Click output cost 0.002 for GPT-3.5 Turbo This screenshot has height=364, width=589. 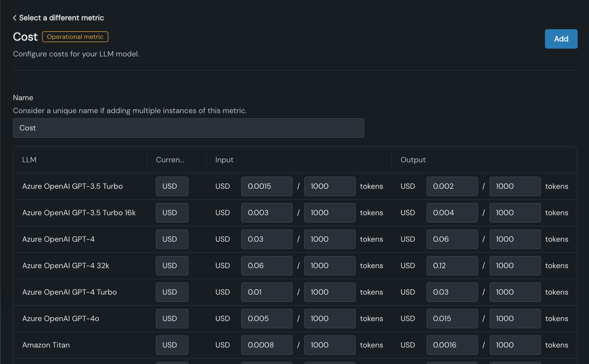click(x=452, y=186)
